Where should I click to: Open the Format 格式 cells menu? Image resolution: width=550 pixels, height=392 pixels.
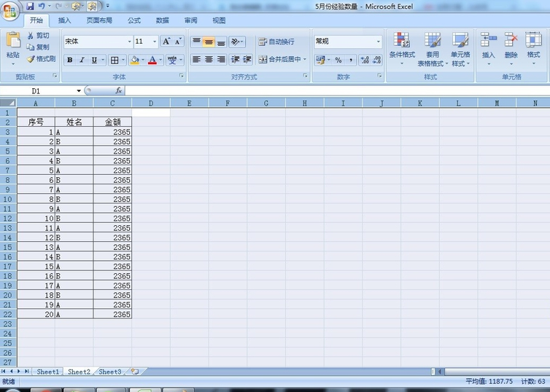[533, 49]
